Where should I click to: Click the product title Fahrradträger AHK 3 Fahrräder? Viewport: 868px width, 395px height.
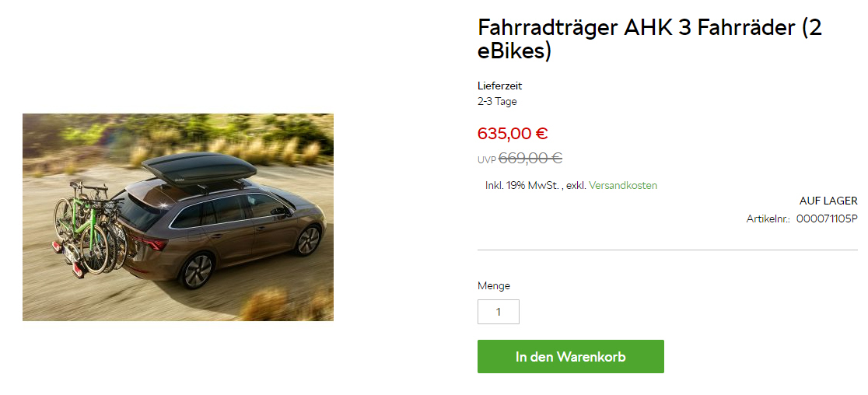coord(650,39)
